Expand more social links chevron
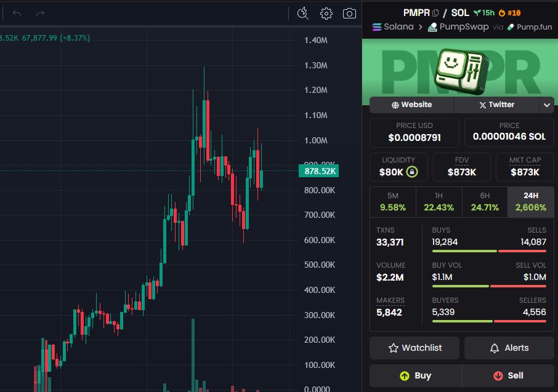558x392 pixels. [547, 105]
